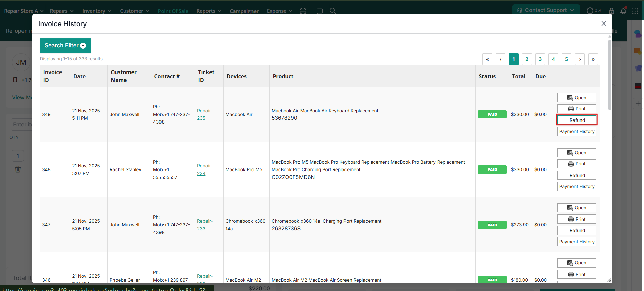Screen dimensions: 644x291
Task: Expand the Search Filter dropdown
Action: click(x=65, y=45)
